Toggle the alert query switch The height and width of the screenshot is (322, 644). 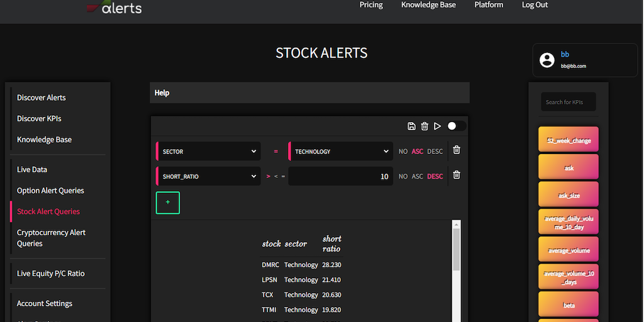pos(457,126)
